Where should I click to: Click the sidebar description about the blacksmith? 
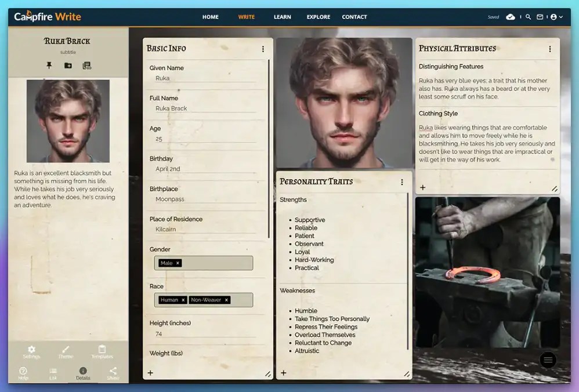[65, 189]
